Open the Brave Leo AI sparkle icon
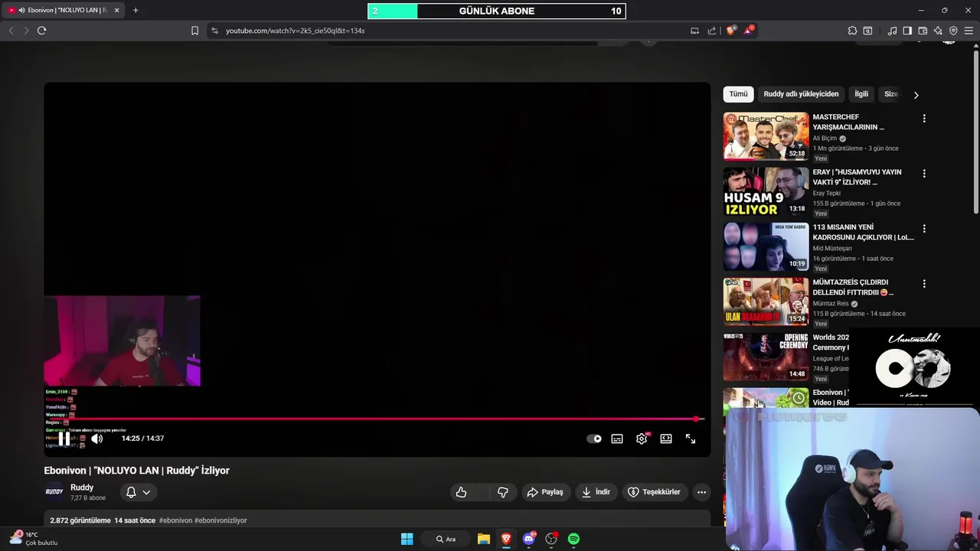Image resolution: width=980 pixels, height=551 pixels. pos(938,31)
